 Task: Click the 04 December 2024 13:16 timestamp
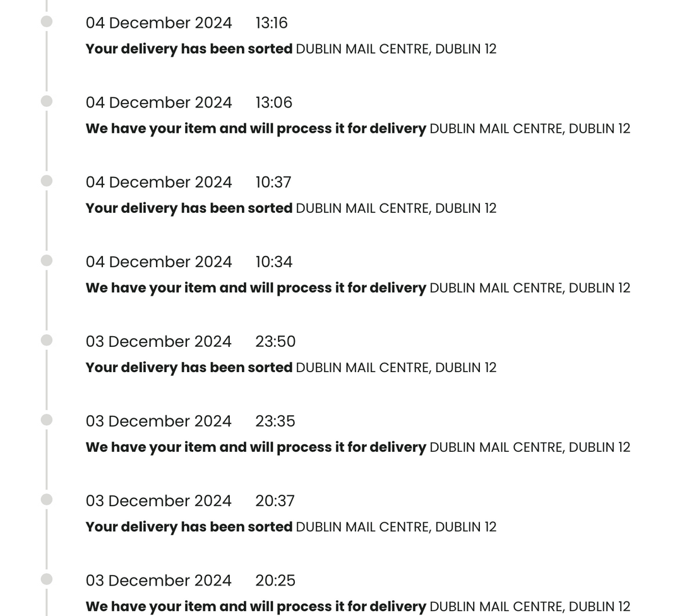click(x=186, y=23)
